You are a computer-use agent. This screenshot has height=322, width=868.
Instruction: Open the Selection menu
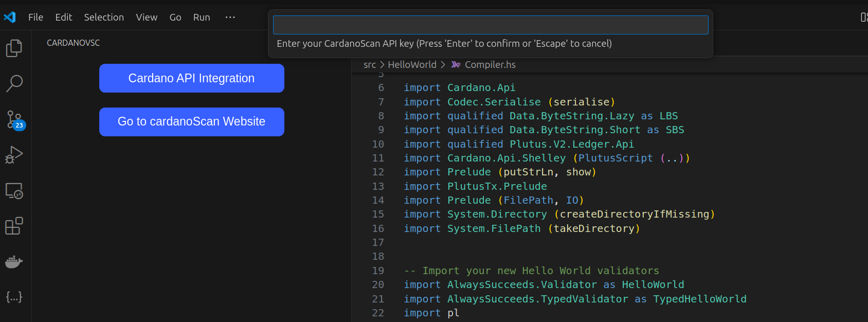click(x=104, y=17)
